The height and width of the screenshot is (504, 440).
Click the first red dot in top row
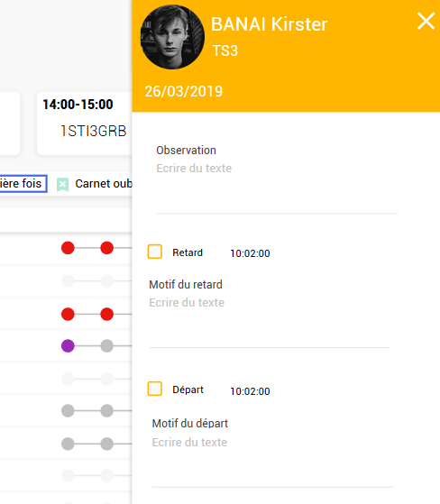[x=68, y=248]
